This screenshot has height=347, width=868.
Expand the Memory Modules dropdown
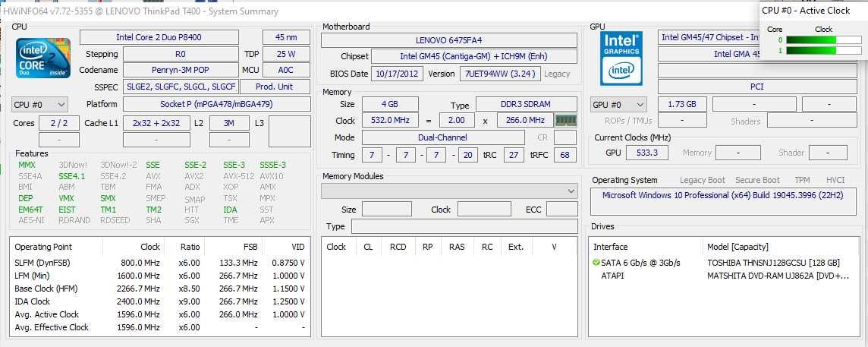(x=449, y=191)
